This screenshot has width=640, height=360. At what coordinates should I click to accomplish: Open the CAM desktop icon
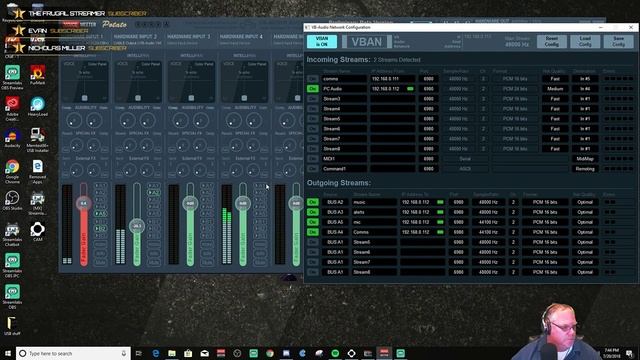coord(38,231)
